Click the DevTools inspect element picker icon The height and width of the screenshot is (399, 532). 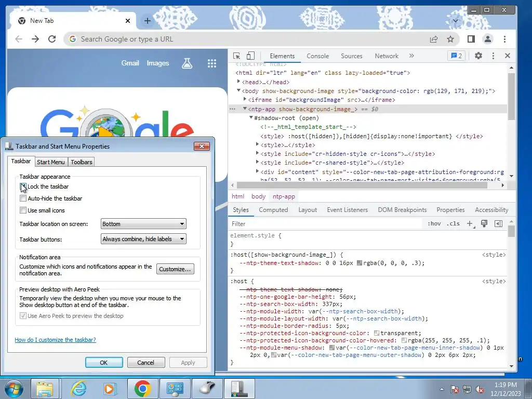(237, 56)
